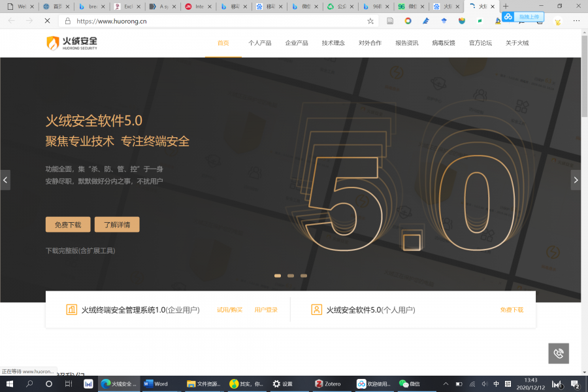Click 火绒安全软件5.0(个人用户) text
The width and height of the screenshot is (588, 392).
pyautogui.click(x=370, y=310)
